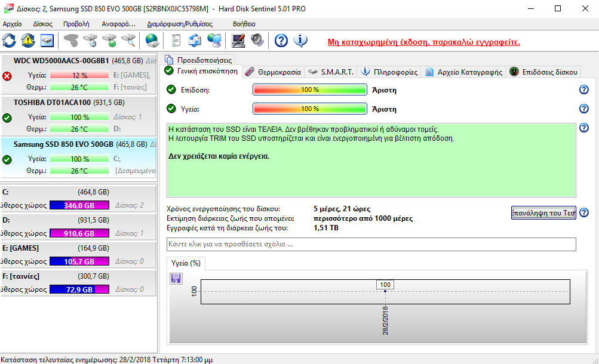
Task: Open the Βοήθεια menu
Action: (244, 24)
